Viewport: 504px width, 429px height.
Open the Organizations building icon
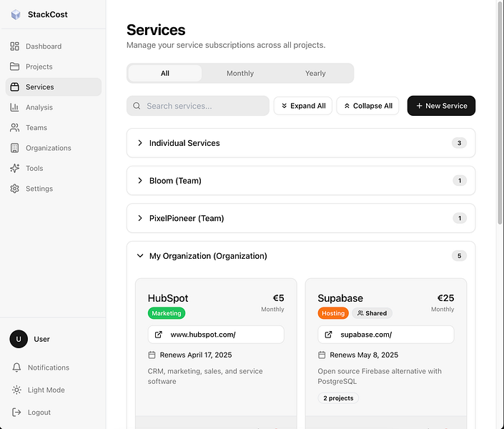pos(15,148)
